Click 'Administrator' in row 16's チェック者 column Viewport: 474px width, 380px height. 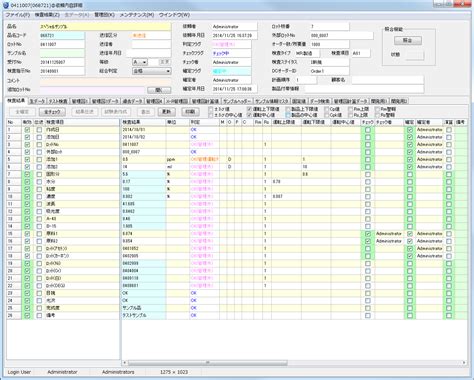389,241
